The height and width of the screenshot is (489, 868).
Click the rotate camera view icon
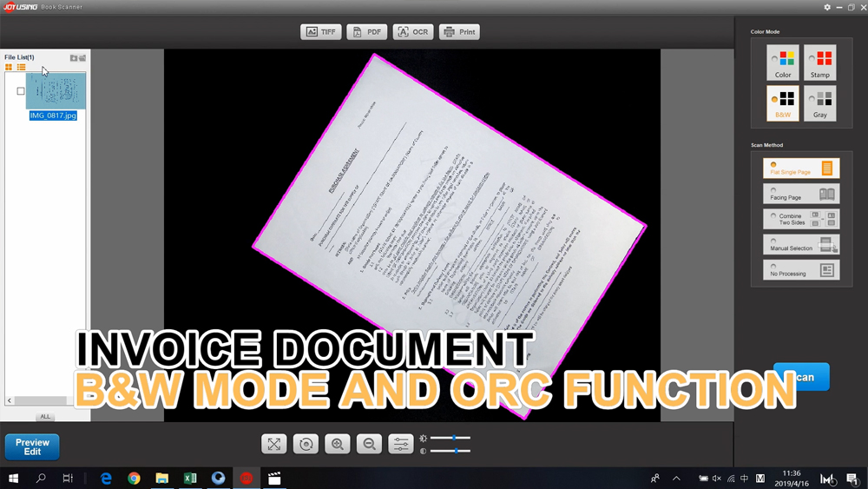click(306, 444)
